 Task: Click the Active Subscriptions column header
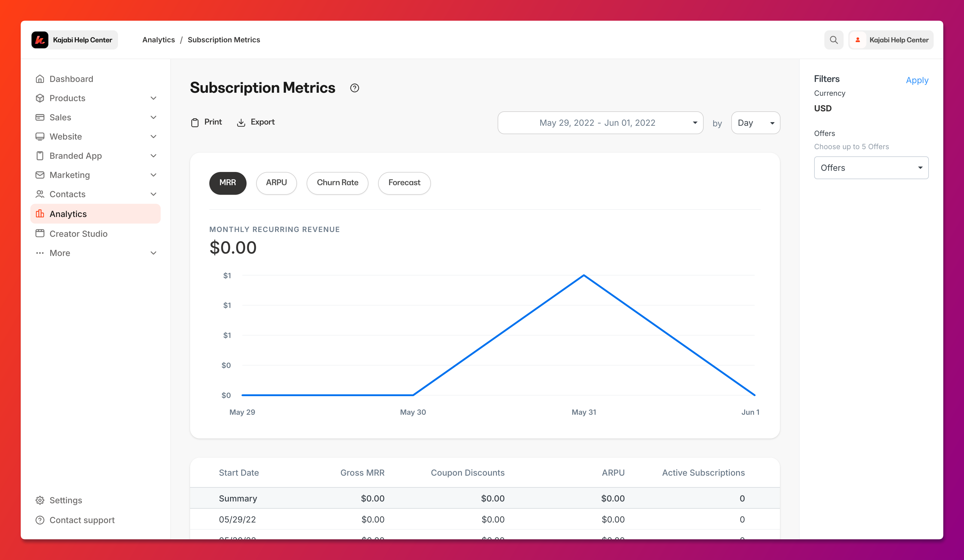pyautogui.click(x=704, y=473)
